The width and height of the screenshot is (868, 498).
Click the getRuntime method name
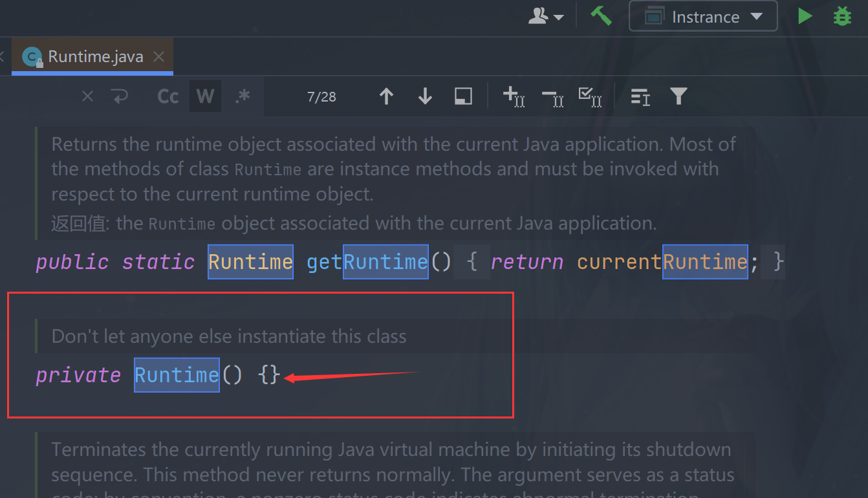point(367,262)
